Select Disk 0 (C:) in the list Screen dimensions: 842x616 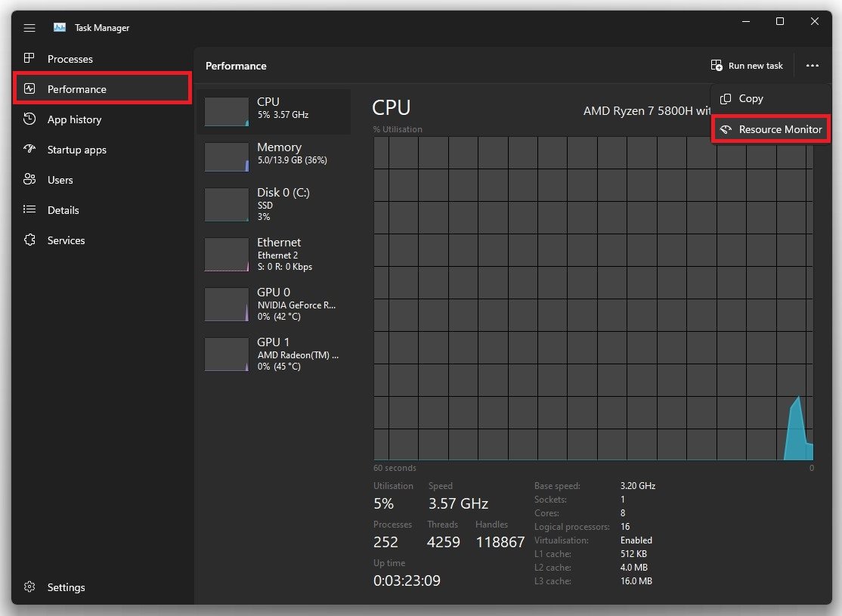click(x=273, y=204)
